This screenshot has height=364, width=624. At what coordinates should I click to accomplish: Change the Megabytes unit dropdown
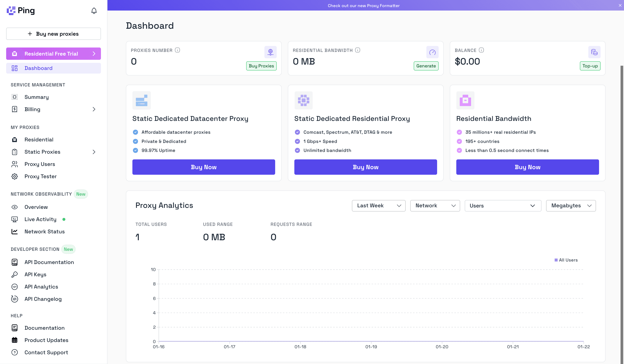tap(570, 206)
